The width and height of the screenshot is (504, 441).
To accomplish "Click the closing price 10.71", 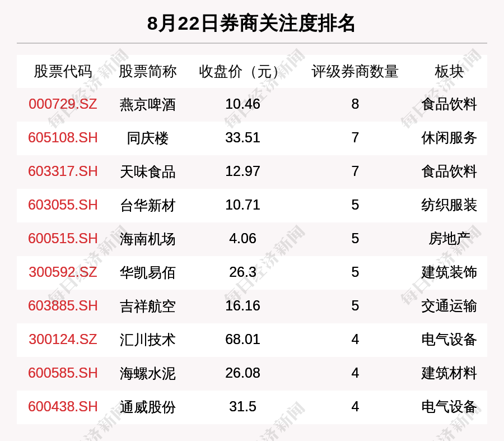I will coord(242,205).
